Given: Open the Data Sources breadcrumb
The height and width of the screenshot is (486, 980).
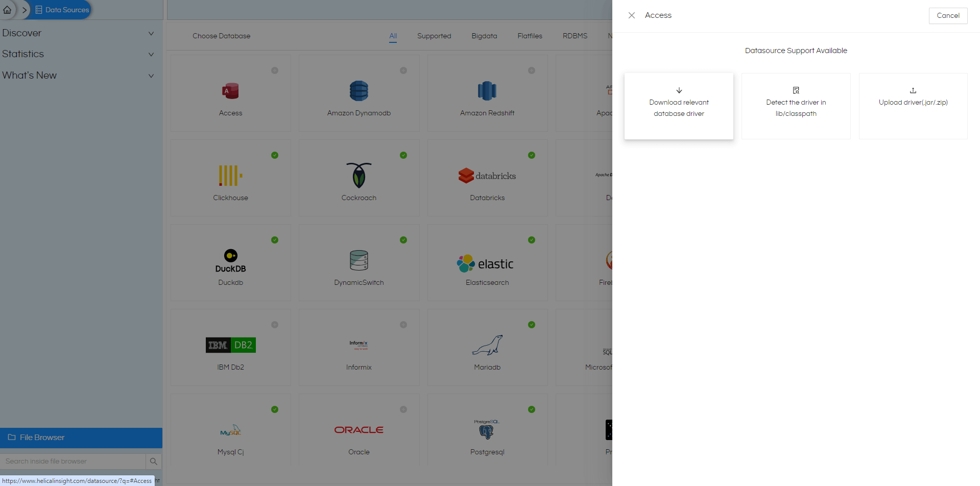Looking at the screenshot, I should tap(62, 10).
